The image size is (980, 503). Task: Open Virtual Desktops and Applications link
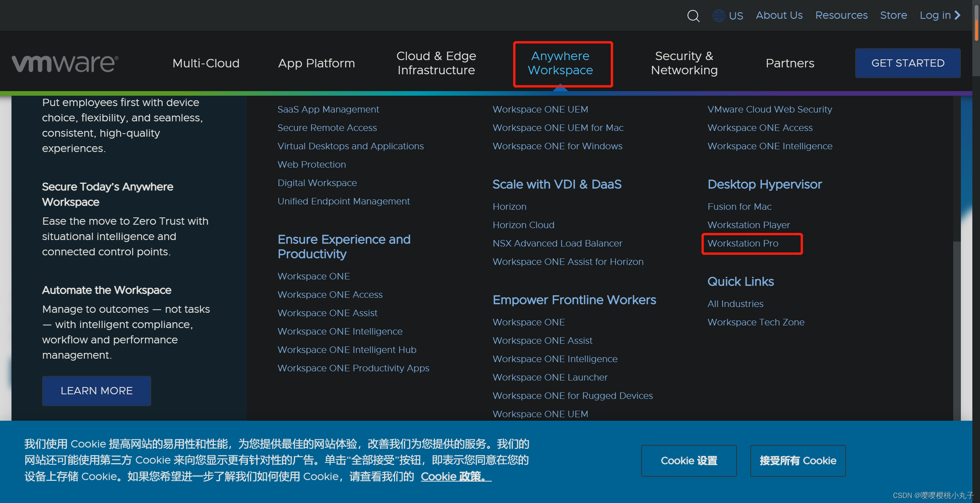(x=351, y=146)
